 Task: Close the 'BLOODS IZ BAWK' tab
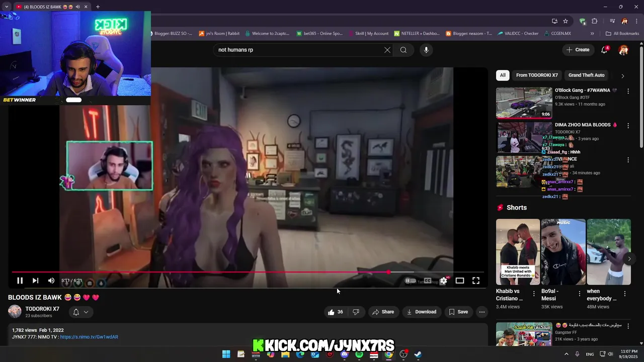tap(86, 7)
